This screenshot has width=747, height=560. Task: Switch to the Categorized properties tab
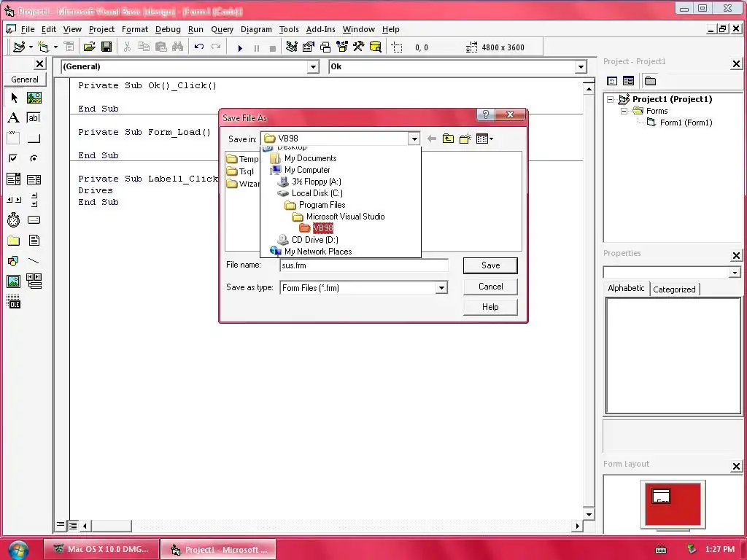674,289
